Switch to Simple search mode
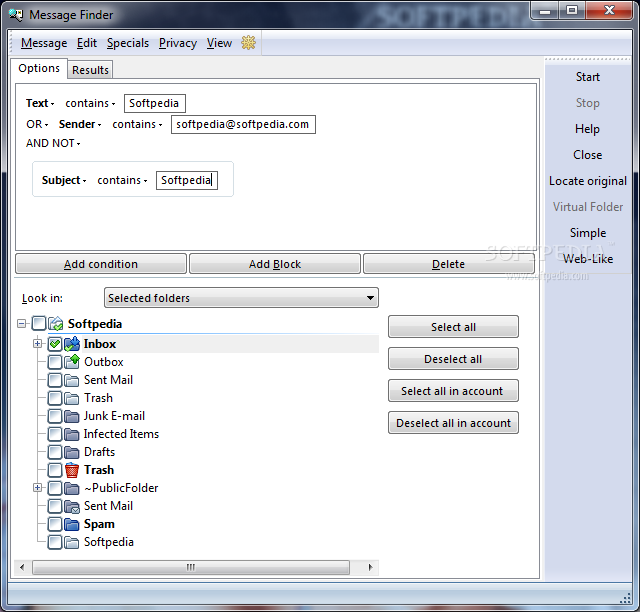This screenshot has height=612, width=640. click(x=588, y=233)
